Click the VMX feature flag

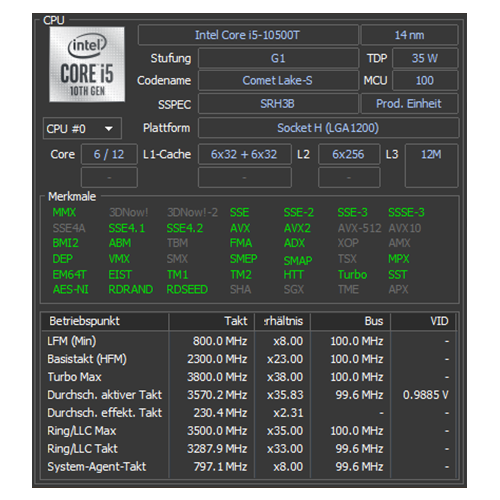click(119, 259)
